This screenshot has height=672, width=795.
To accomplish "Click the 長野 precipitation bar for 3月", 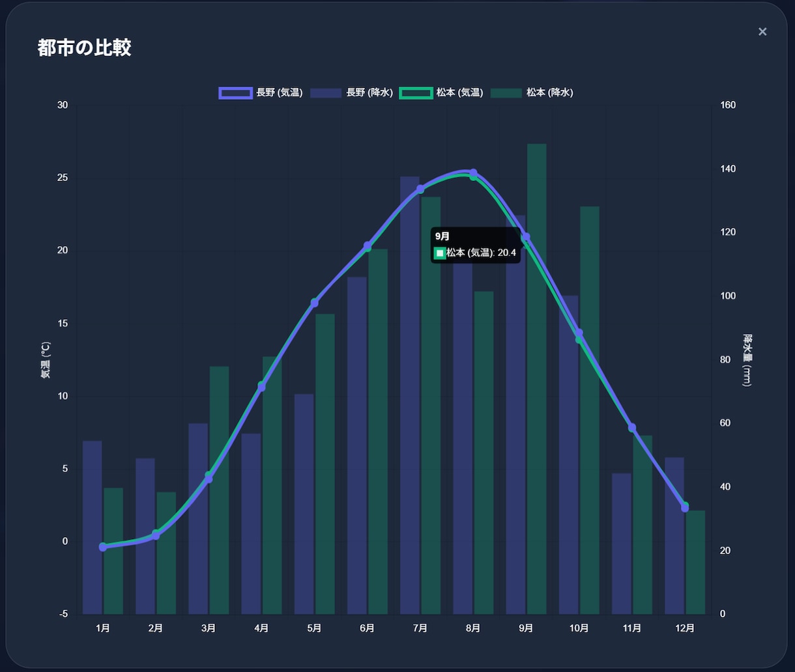I will tap(198, 519).
